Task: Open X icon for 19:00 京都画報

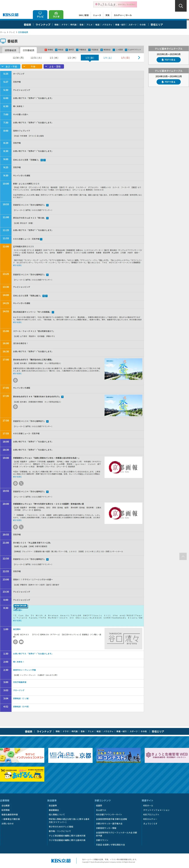Action: [x=21, y=483]
